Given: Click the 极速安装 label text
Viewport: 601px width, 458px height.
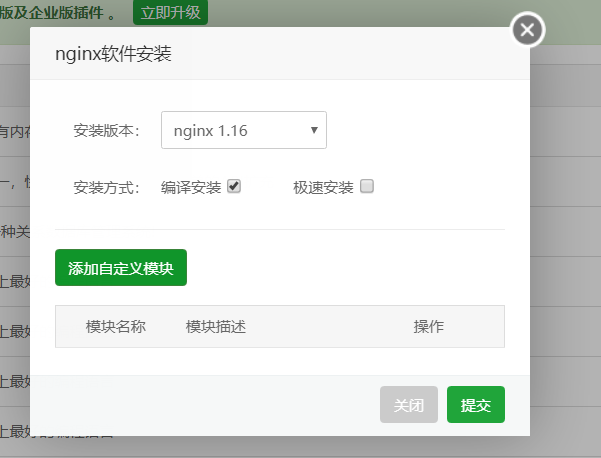Looking at the screenshot, I should [323, 187].
